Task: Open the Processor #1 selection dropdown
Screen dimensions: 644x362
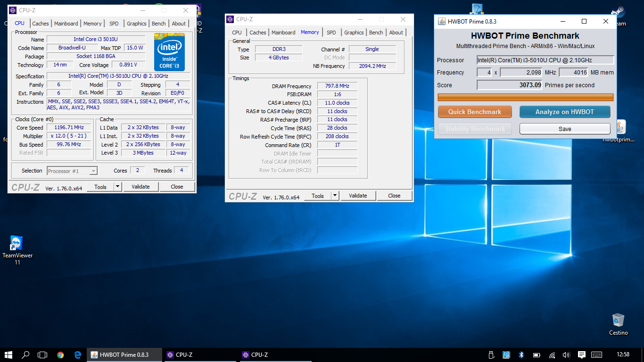Action: pyautogui.click(x=72, y=171)
